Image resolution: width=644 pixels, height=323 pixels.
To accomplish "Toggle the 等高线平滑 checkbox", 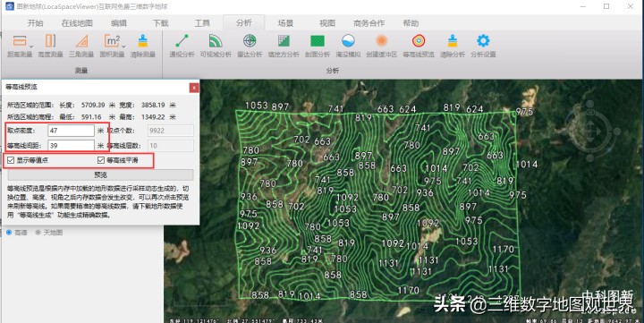I will coord(101,160).
